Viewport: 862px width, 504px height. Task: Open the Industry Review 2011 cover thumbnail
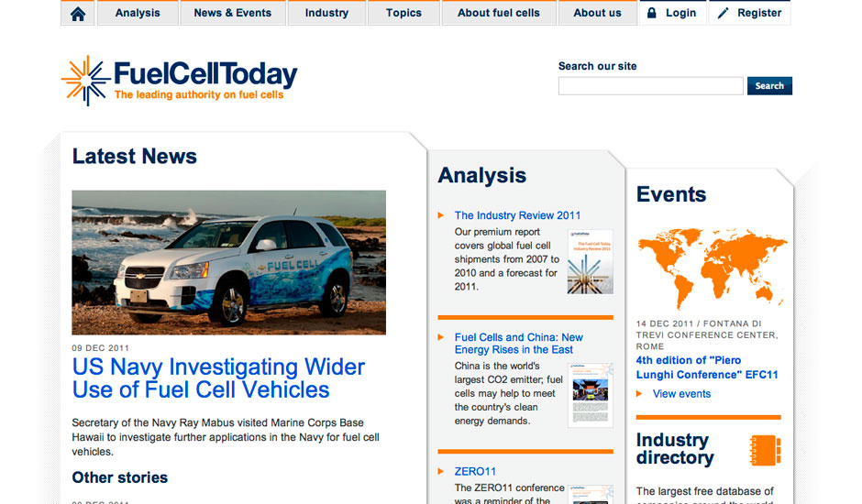(x=590, y=261)
